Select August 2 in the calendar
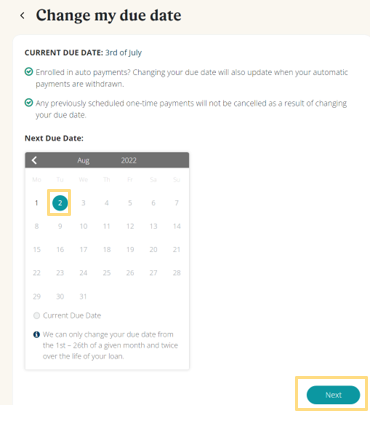 pyautogui.click(x=60, y=203)
